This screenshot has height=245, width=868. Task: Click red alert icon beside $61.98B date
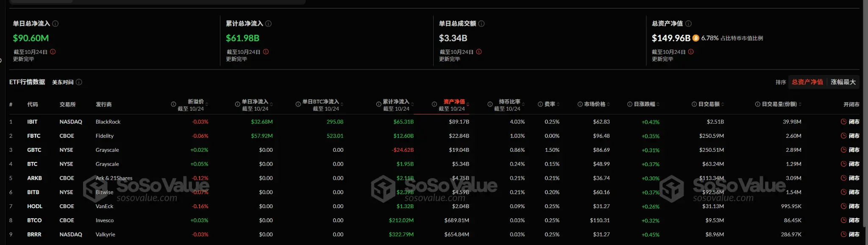point(266,52)
